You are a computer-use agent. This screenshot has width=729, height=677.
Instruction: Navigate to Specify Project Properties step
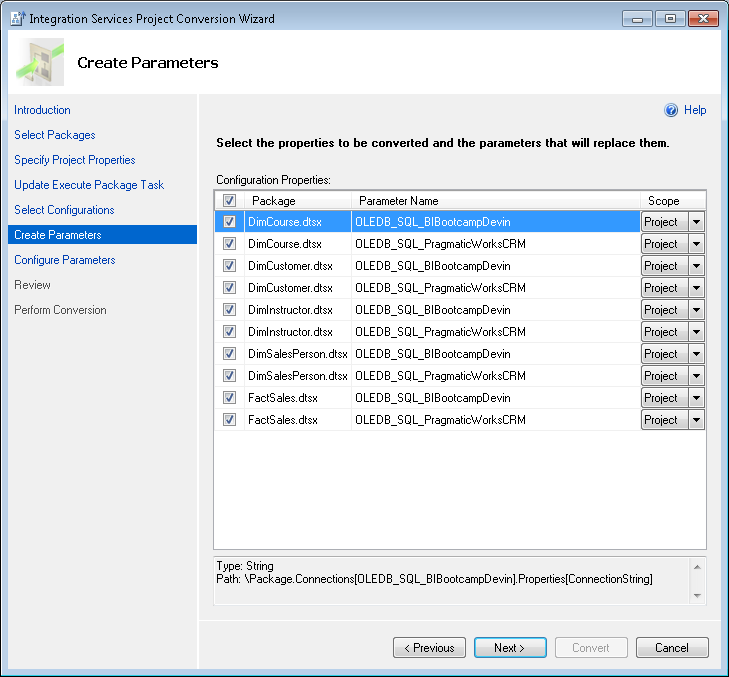[75, 160]
